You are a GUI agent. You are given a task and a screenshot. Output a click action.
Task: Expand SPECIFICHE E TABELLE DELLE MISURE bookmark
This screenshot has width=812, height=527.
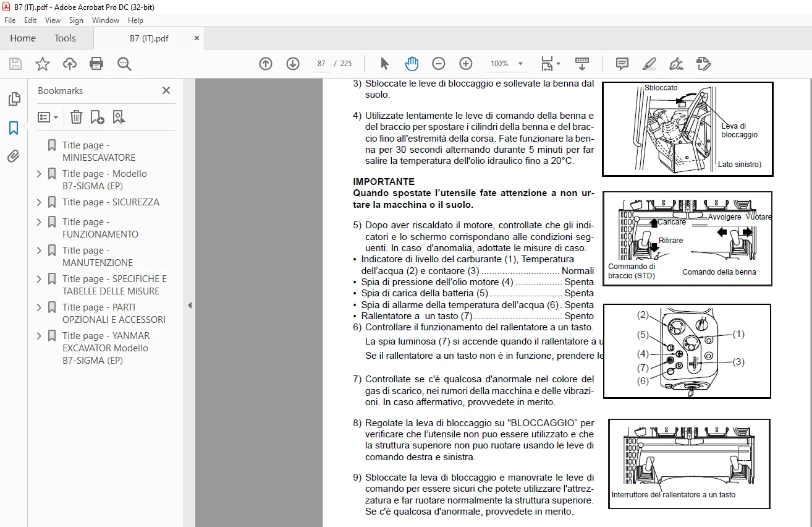pos(40,279)
